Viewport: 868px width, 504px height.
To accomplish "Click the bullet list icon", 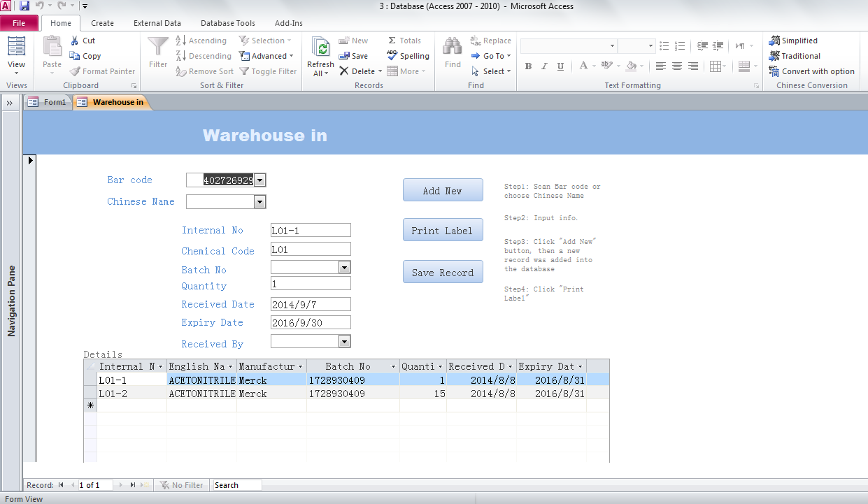I will tap(664, 46).
